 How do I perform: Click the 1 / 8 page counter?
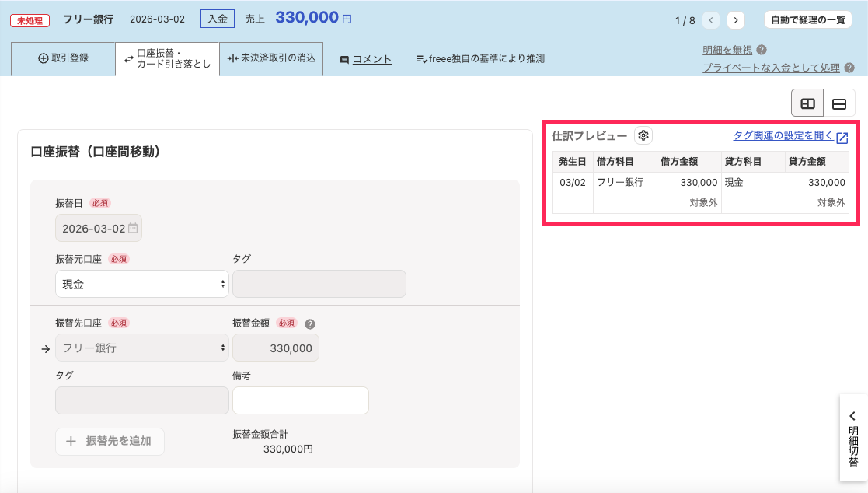click(685, 20)
